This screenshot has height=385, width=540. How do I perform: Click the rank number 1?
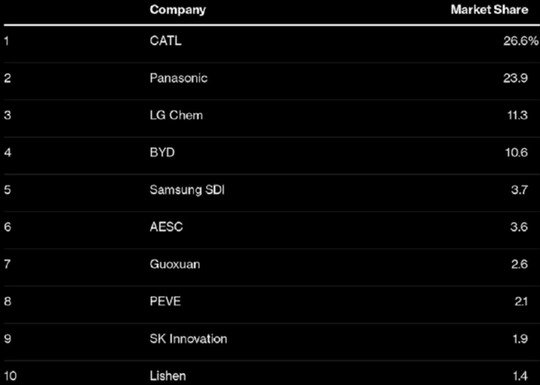point(6,41)
